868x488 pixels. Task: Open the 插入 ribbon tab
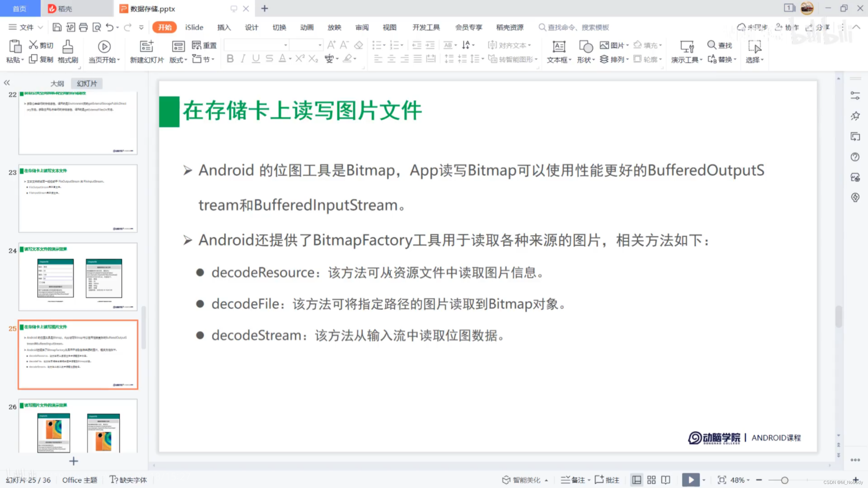[224, 27]
